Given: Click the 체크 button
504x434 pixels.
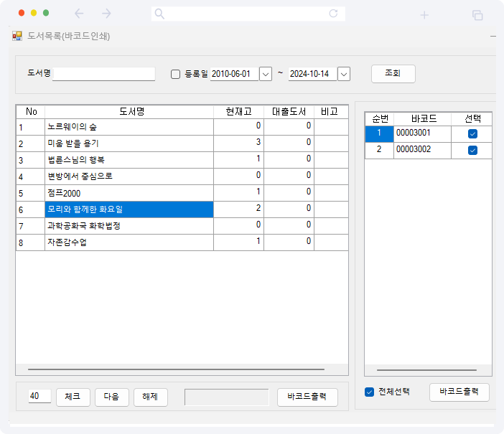Looking at the screenshot, I should coord(73,397).
